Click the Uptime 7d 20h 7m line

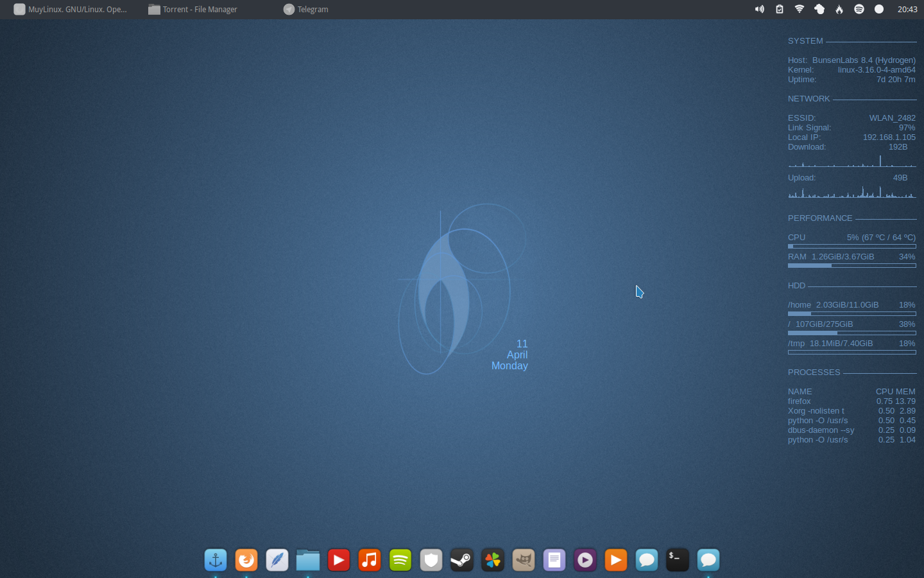point(852,80)
